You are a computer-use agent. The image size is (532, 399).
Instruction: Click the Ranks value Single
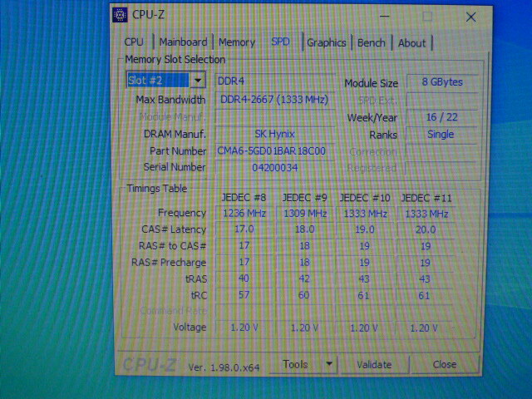[x=441, y=135]
